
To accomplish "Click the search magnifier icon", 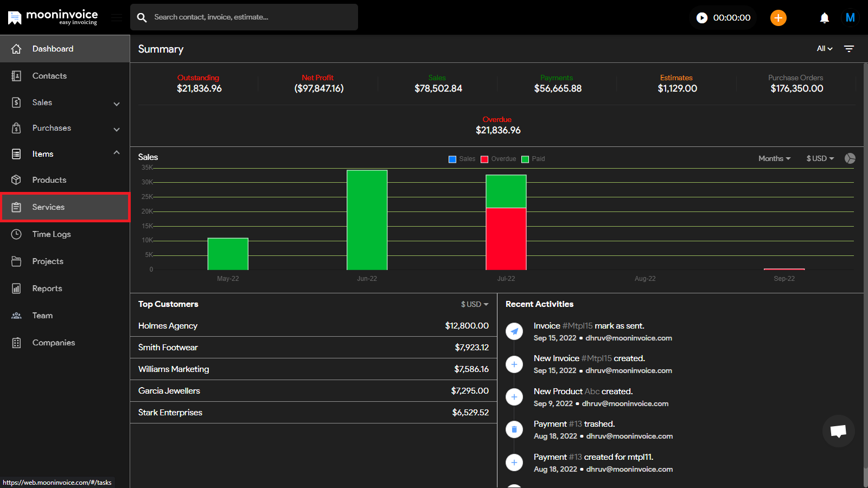I will 142,17.
